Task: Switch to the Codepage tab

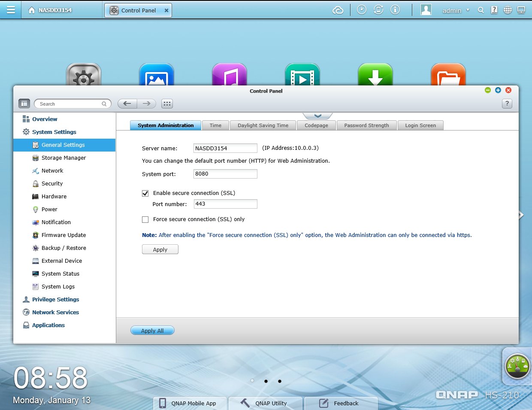Action: (316, 125)
